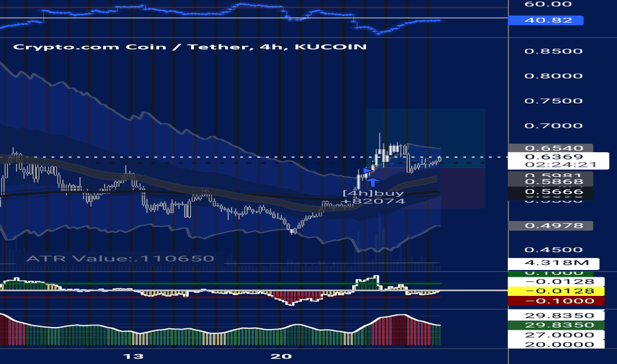Click the blue up-arrow buy signal marker

click(x=372, y=182)
